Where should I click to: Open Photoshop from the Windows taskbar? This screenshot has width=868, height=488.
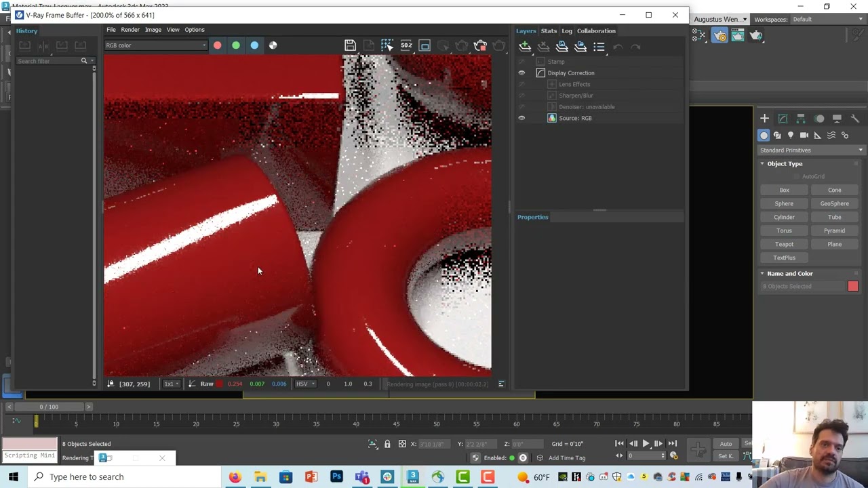336,477
